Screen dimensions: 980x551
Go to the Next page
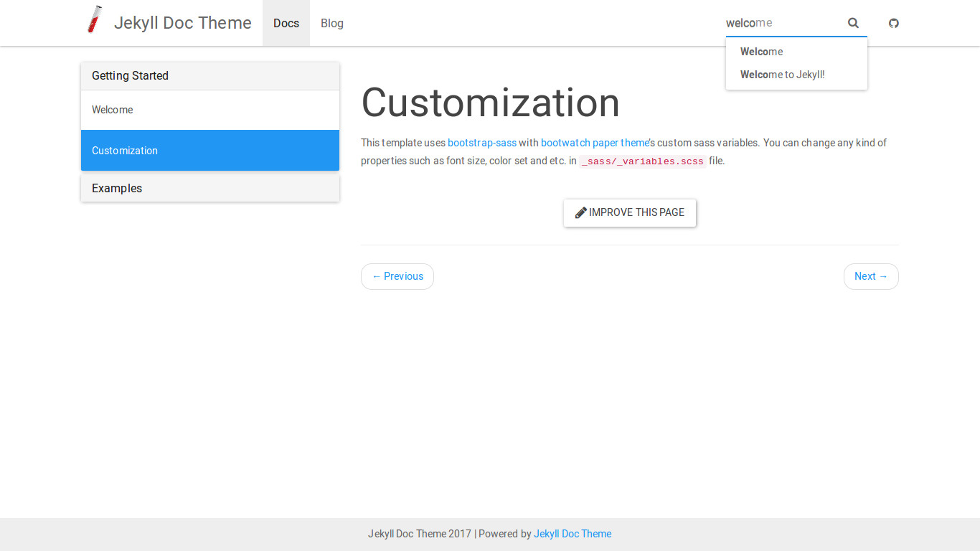pos(870,276)
